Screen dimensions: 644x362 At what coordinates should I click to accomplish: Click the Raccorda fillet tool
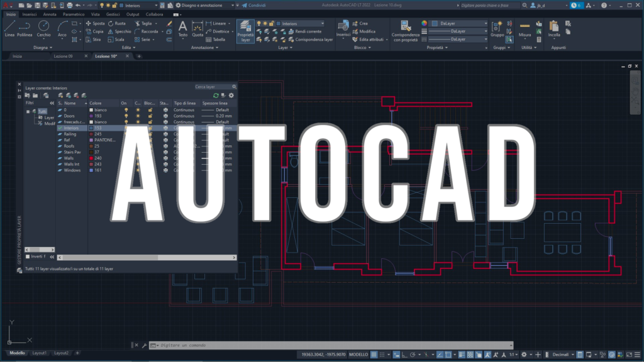146,31
